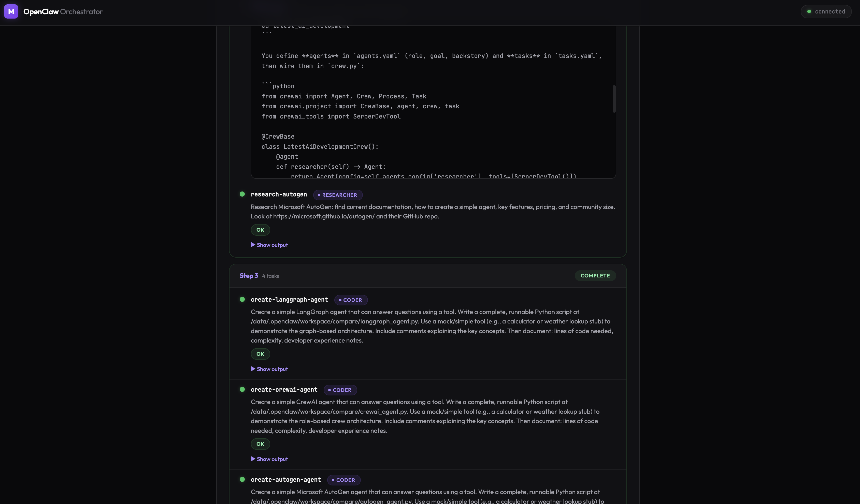Click the OpenClaw Orchestrator title

pyautogui.click(x=63, y=11)
